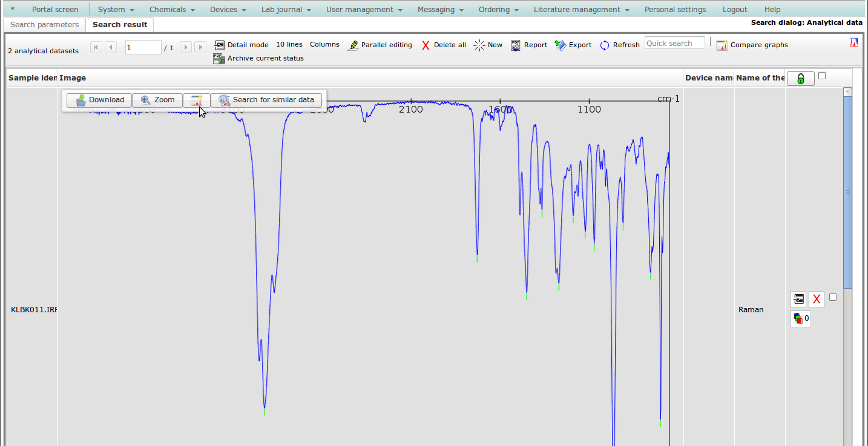Expand the Chemicals dropdown menu
Screen dimensions: 868x446
(x=172, y=10)
